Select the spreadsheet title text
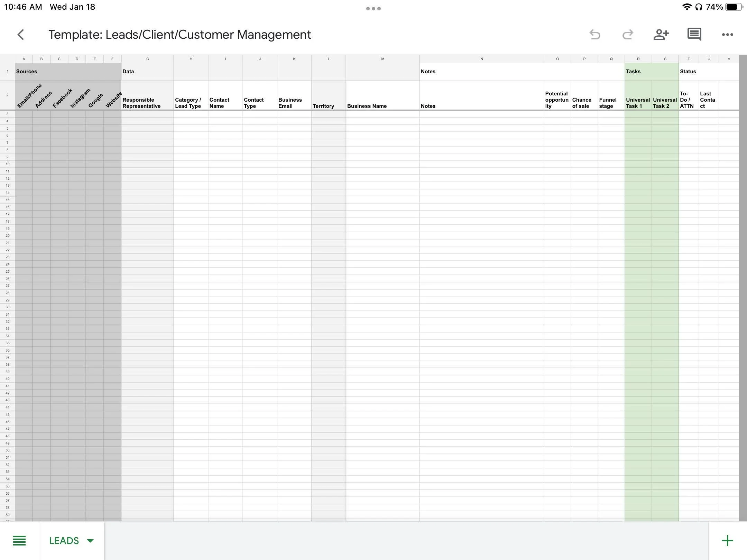 coord(179,34)
